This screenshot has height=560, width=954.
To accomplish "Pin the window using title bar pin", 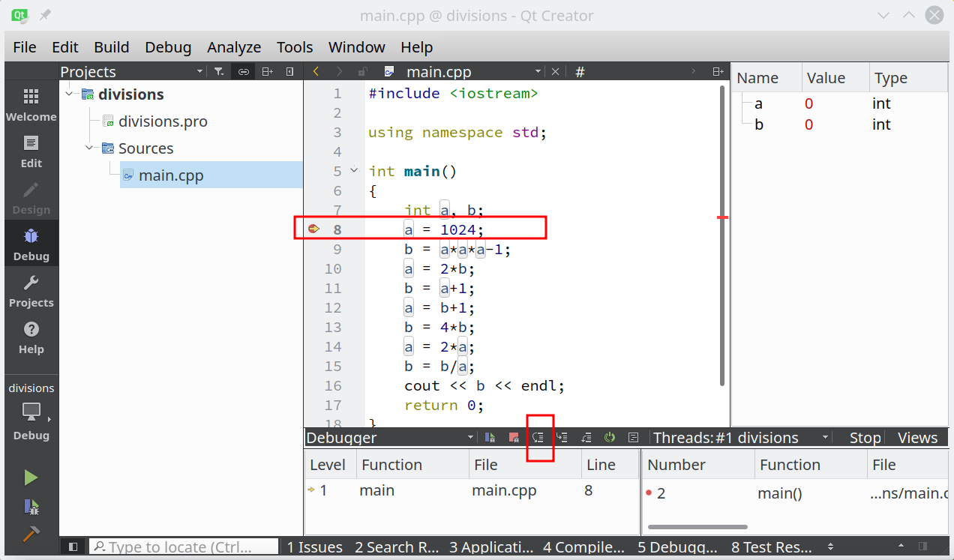I will coord(46,15).
